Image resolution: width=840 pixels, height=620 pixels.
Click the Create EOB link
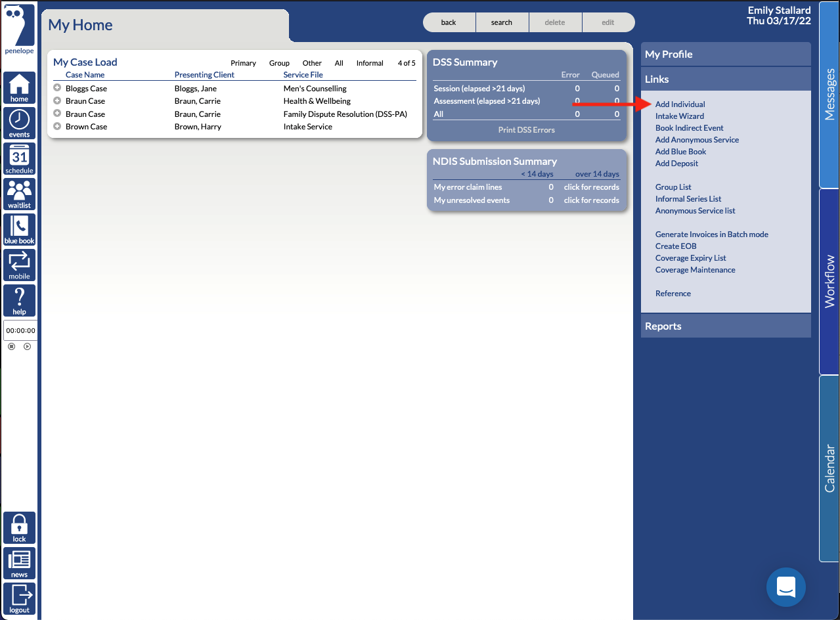point(676,246)
